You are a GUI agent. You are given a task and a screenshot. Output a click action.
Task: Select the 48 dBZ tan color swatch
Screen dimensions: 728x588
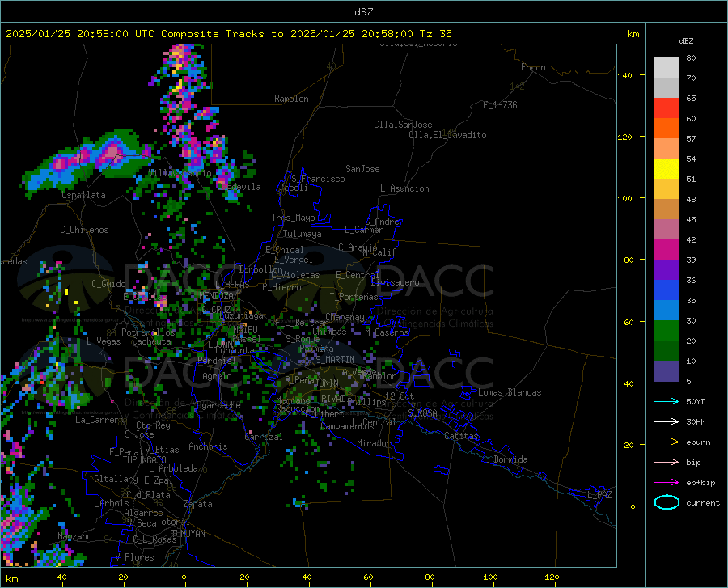point(667,209)
